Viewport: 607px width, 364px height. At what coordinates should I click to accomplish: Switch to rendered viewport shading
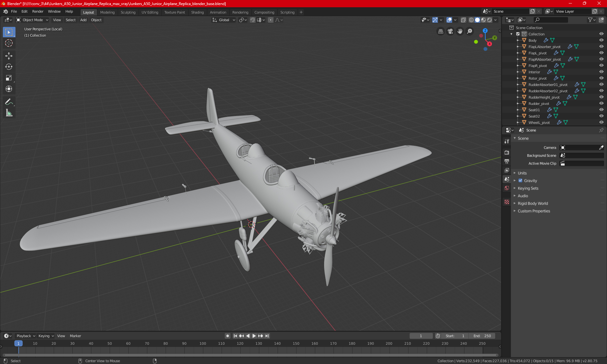coord(489,20)
